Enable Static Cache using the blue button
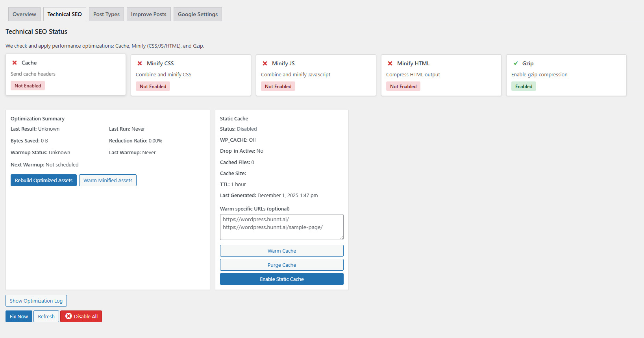 (x=281, y=279)
